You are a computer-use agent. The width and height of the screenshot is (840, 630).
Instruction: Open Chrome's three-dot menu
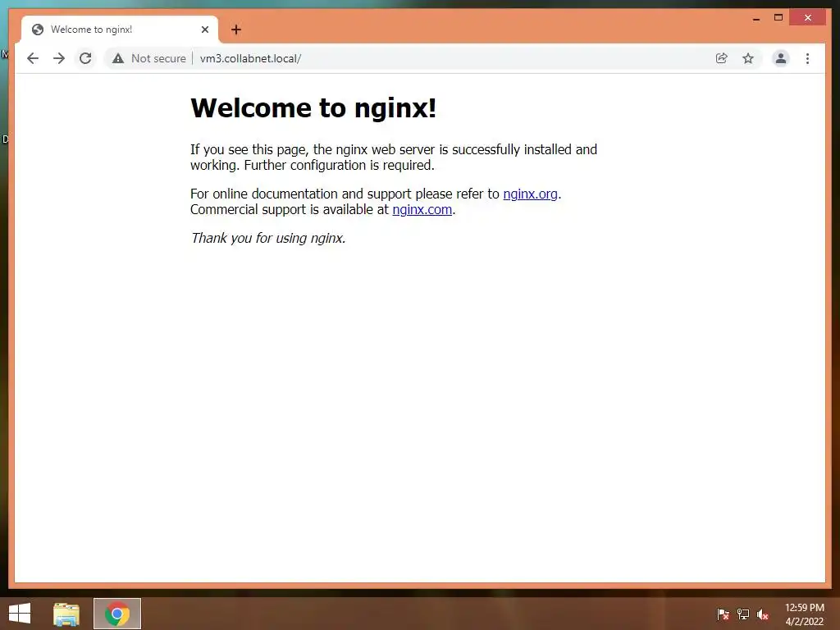click(807, 58)
